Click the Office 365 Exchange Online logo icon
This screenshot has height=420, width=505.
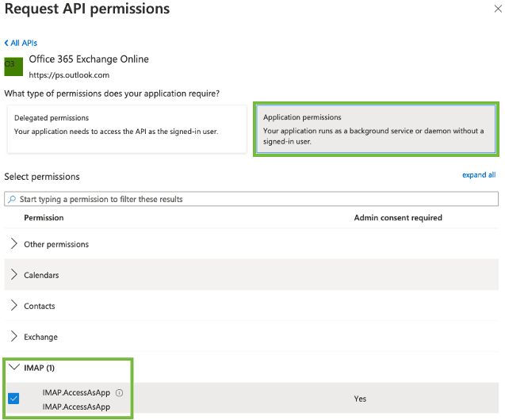[x=13, y=67]
